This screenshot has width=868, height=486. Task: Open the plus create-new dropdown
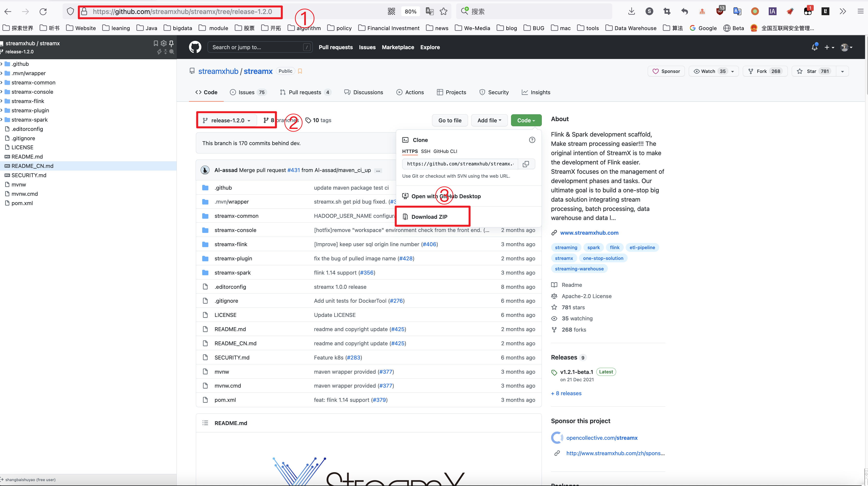tap(829, 47)
